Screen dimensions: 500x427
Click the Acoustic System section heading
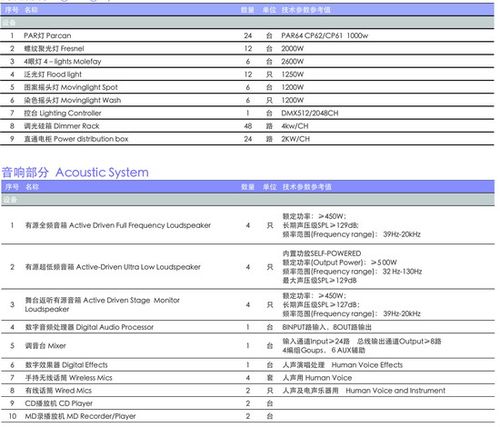click(75, 172)
